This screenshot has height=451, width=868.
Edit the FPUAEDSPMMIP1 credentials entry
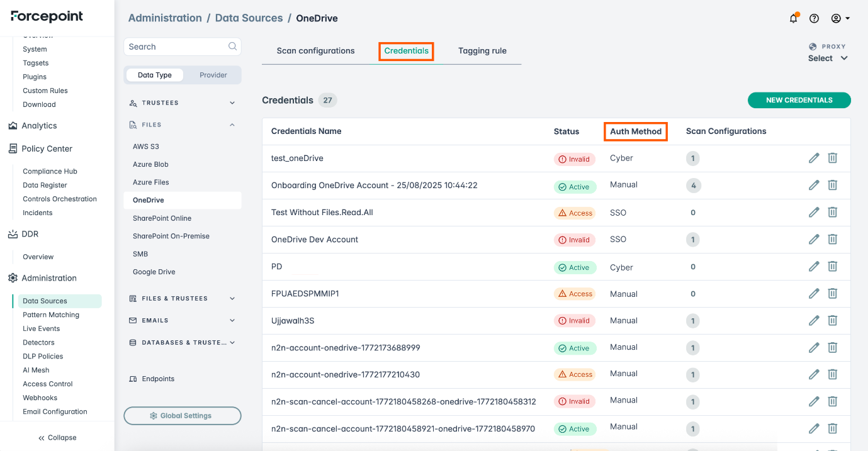[814, 293]
